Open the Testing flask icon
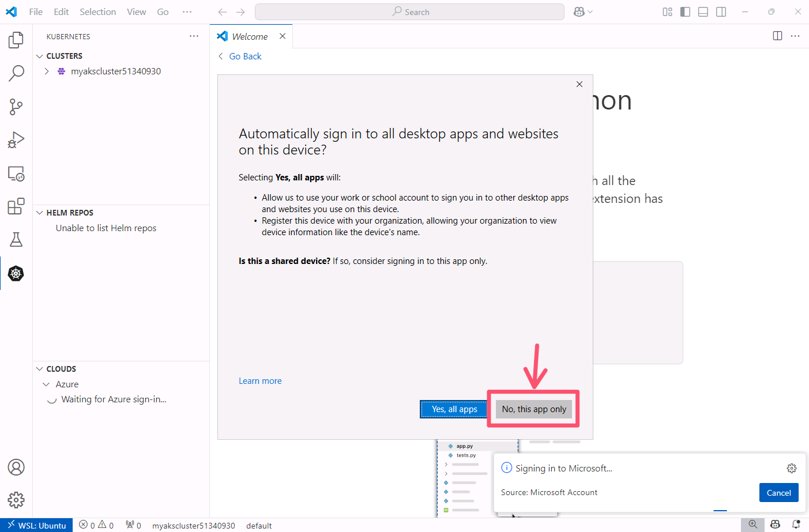This screenshot has width=809, height=532. (16, 240)
